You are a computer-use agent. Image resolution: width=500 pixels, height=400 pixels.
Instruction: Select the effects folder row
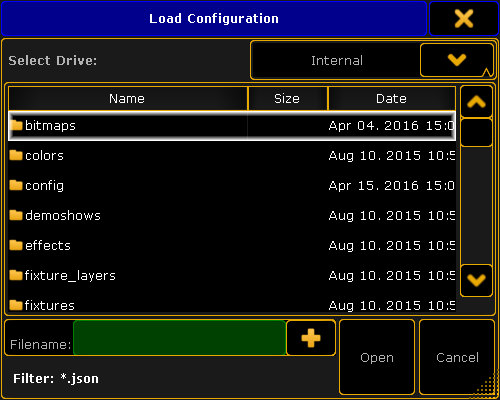click(x=232, y=246)
